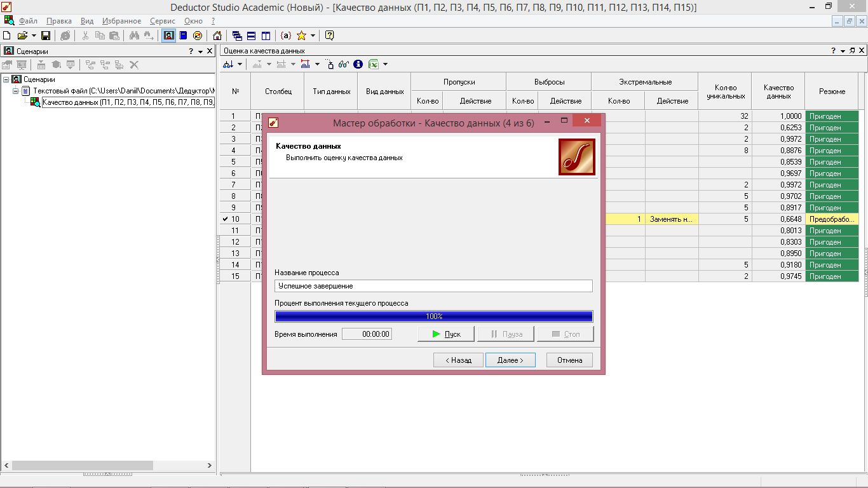Image resolution: width=868 pixels, height=488 pixels.
Task: Open the Сценарии panel header dropdown arrow
Action: (x=200, y=51)
